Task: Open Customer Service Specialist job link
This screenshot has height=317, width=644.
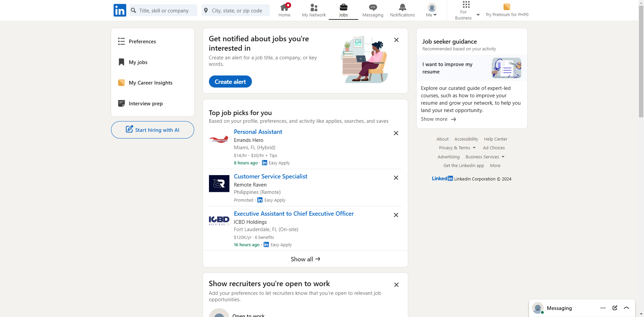Action: coord(270,176)
